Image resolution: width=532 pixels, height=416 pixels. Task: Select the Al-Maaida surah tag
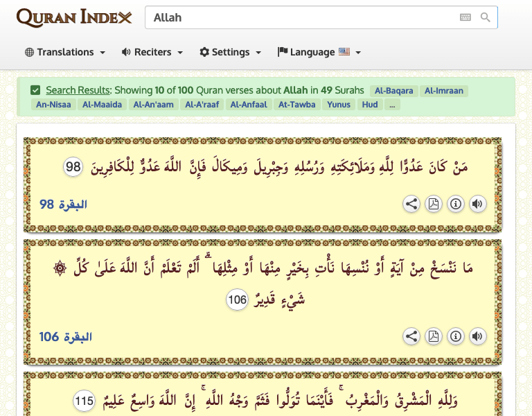tap(102, 105)
